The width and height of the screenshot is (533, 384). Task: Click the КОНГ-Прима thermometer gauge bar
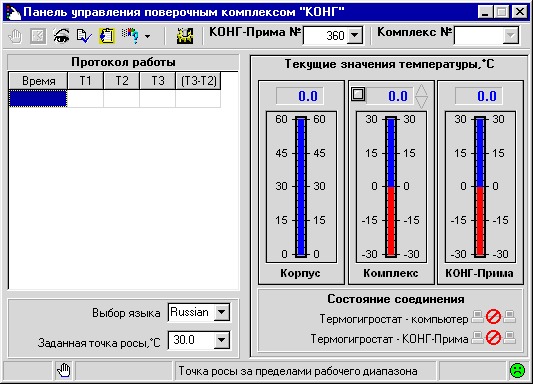click(480, 187)
